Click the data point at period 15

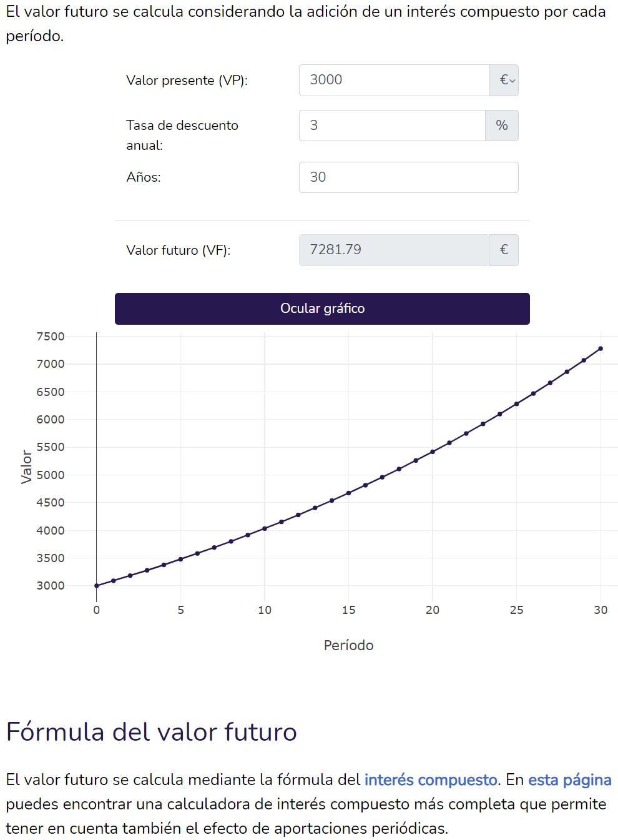click(349, 493)
